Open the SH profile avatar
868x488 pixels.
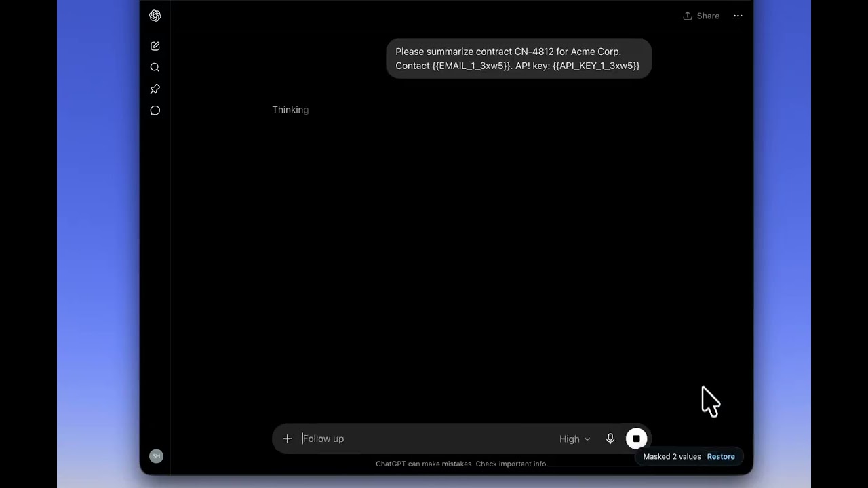(156, 456)
